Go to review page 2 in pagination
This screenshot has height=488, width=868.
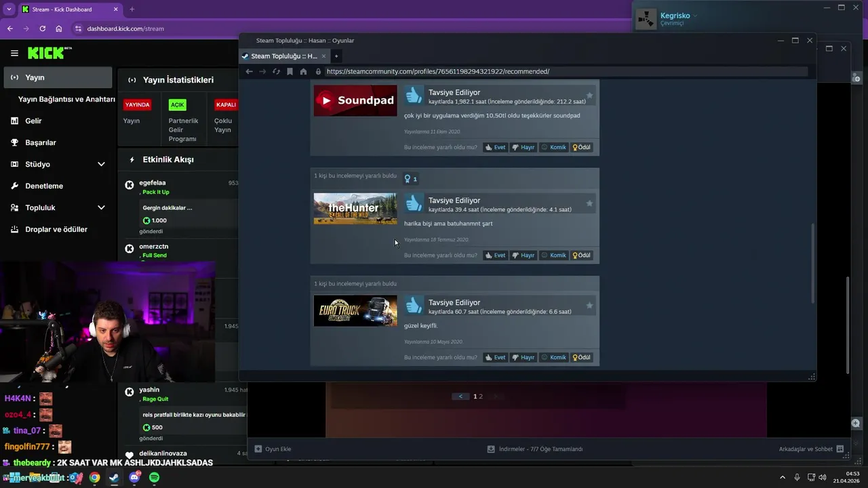tap(481, 396)
